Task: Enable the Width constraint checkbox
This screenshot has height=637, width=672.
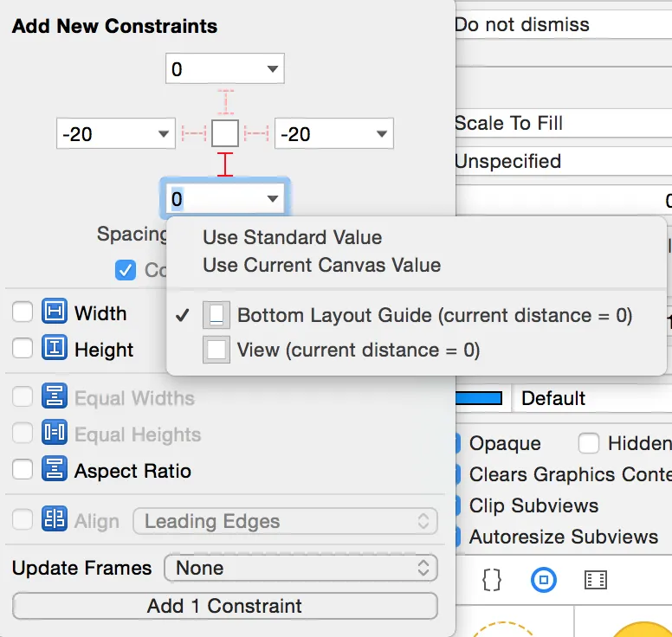Action: pos(23,312)
